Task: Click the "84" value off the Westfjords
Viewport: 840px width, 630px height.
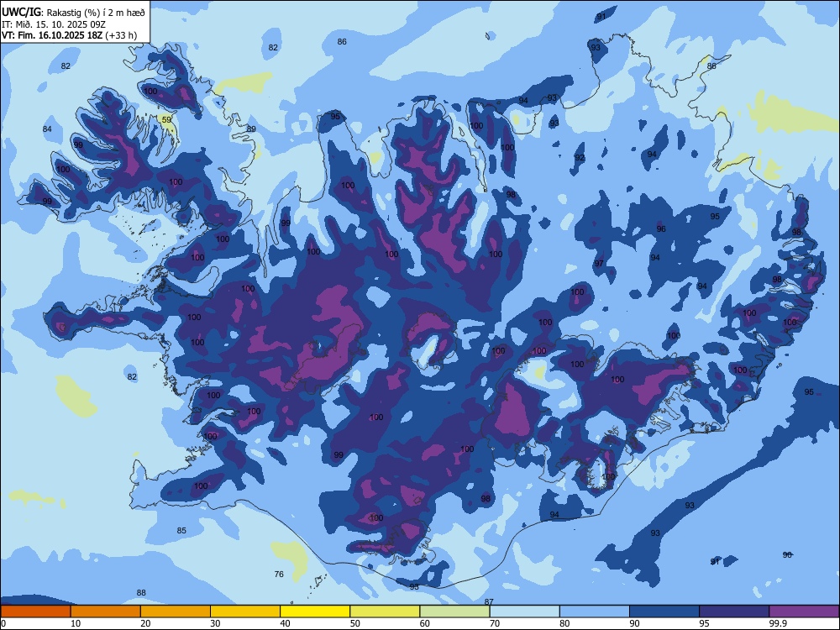Action: pyautogui.click(x=47, y=129)
